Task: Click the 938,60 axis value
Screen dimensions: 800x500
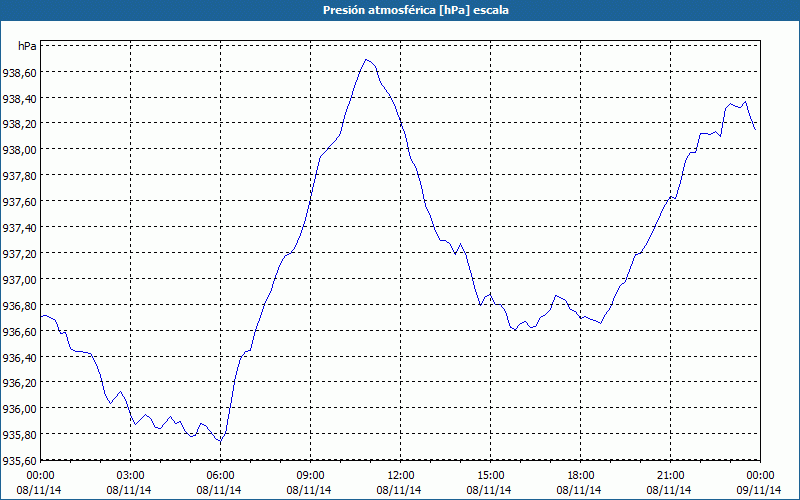Action: [19, 73]
